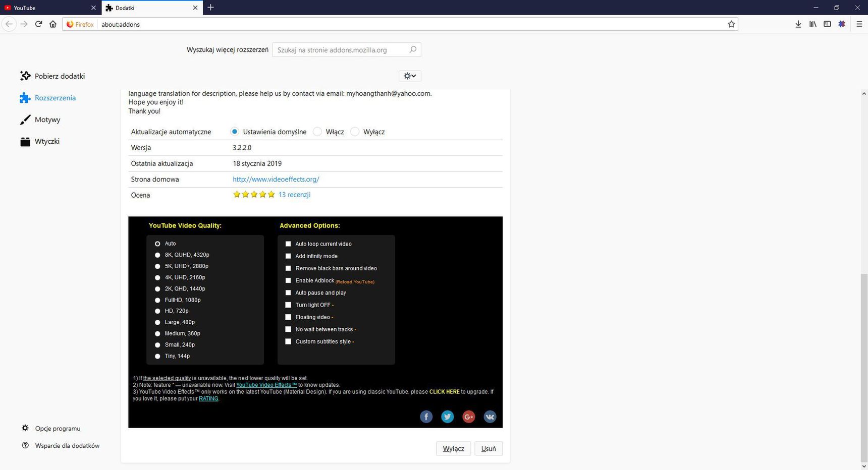Share on VK icon
This screenshot has width=868, height=470.
490,417
